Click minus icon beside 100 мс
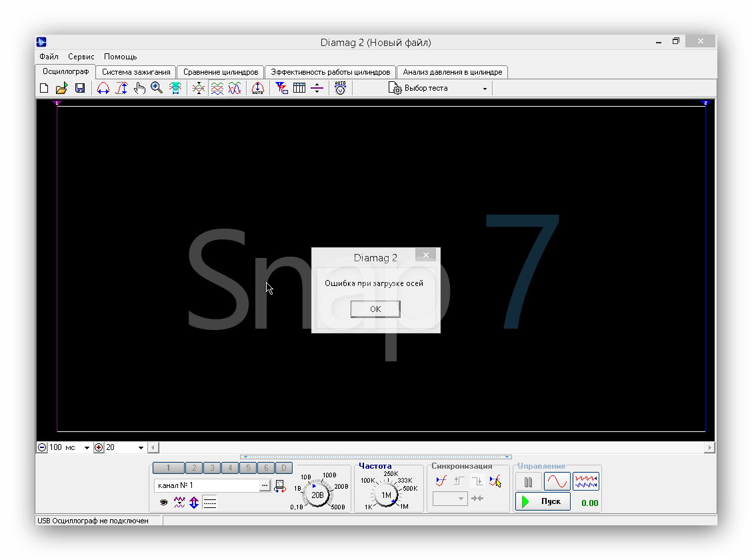Screen dimensions: 752x560 coord(42,447)
